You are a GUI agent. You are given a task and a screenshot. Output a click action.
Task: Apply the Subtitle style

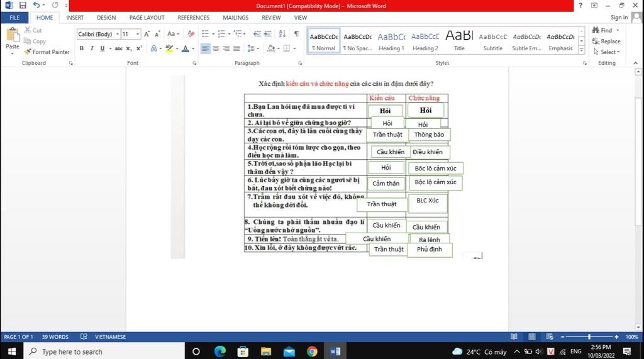(493, 41)
